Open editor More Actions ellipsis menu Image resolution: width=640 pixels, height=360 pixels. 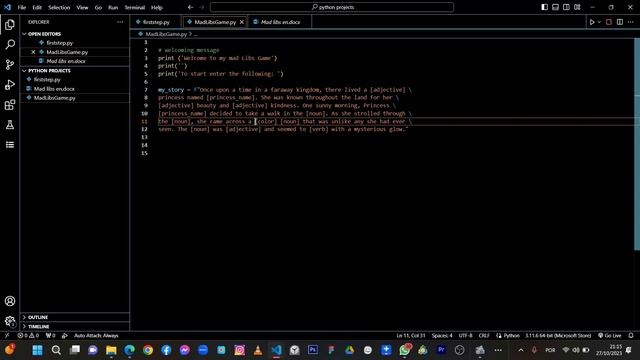click(x=631, y=22)
